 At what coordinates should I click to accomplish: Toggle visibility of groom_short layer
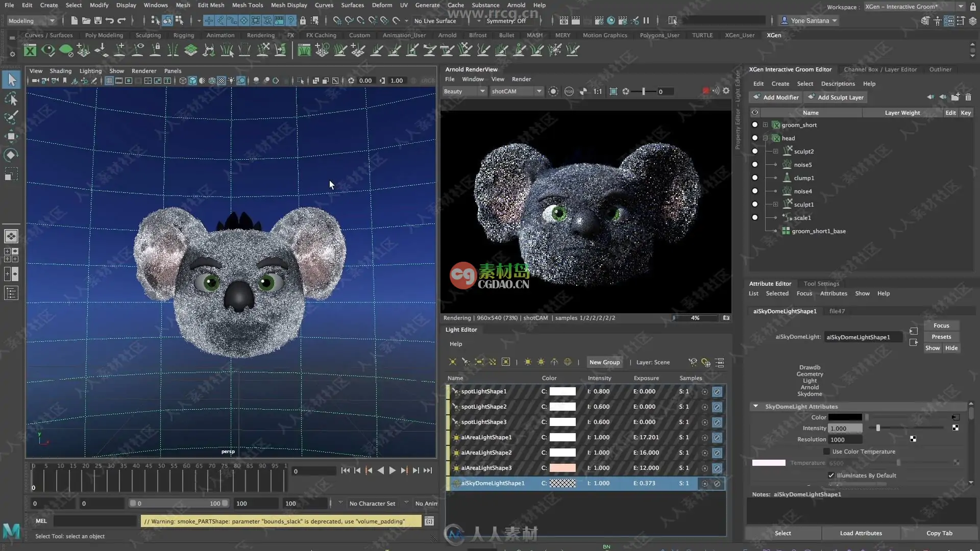click(x=755, y=124)
